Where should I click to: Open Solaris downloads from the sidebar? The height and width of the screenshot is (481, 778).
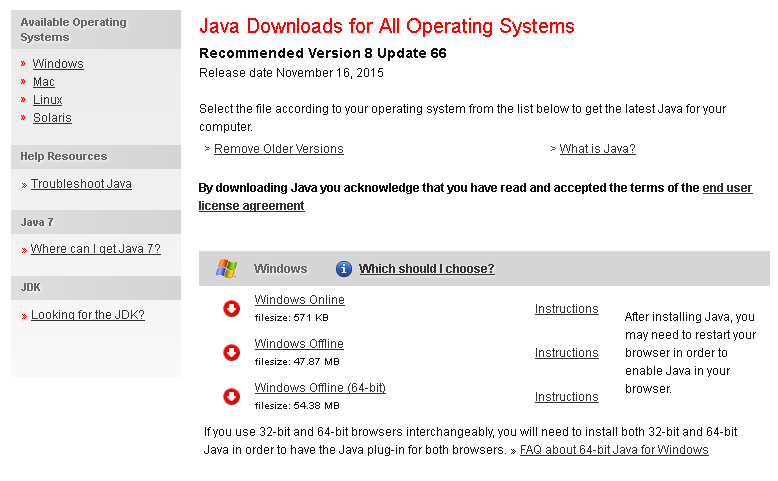point(52,118)
